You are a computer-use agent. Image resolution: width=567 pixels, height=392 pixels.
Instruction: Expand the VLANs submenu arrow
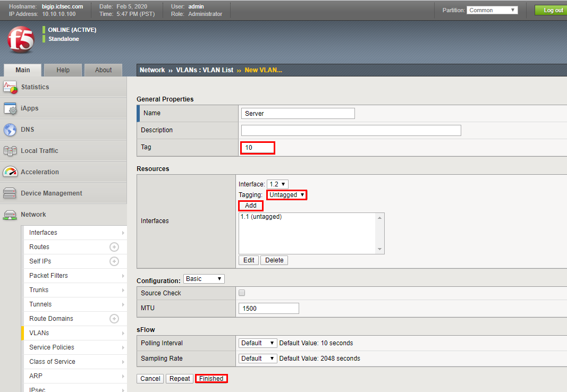coord(123,333)
